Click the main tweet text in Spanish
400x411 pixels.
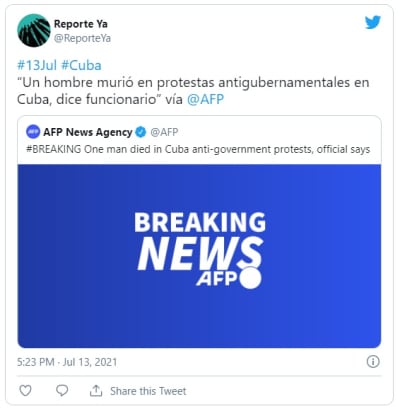(193, 91)
